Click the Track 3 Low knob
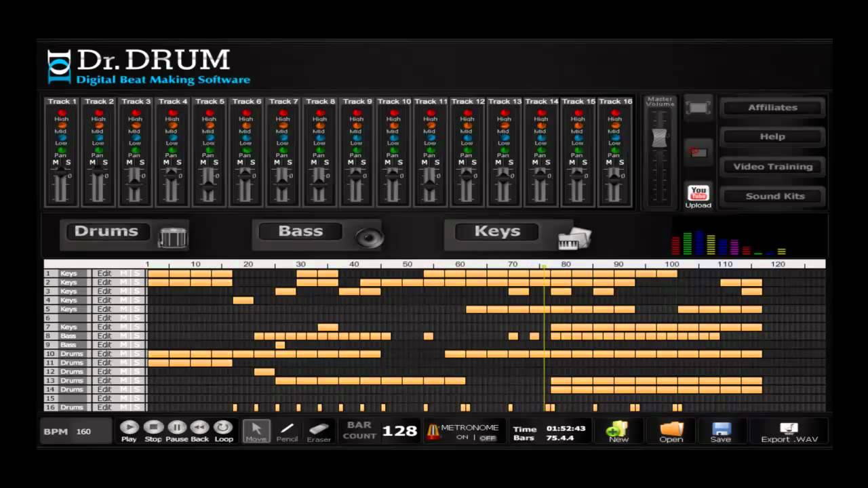Viewport: 868px width, 488px height. (135, 137)
